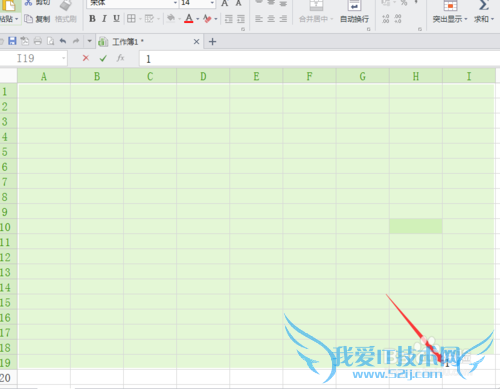Save the workbook with the floppy icon
The width and height of the screenshot is (500, 389).
12,41
